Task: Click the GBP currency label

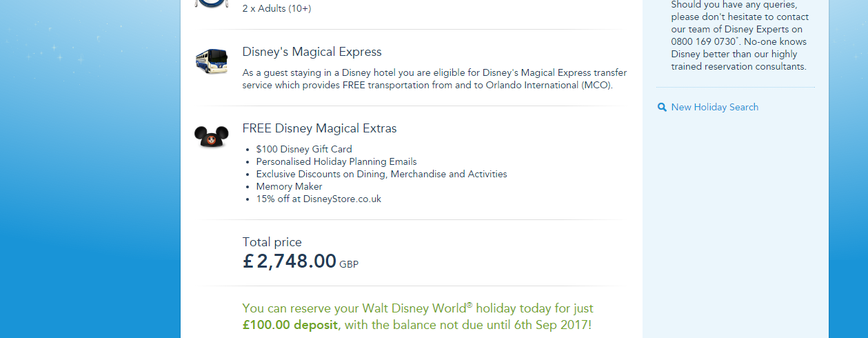Action: coord(349,264)
